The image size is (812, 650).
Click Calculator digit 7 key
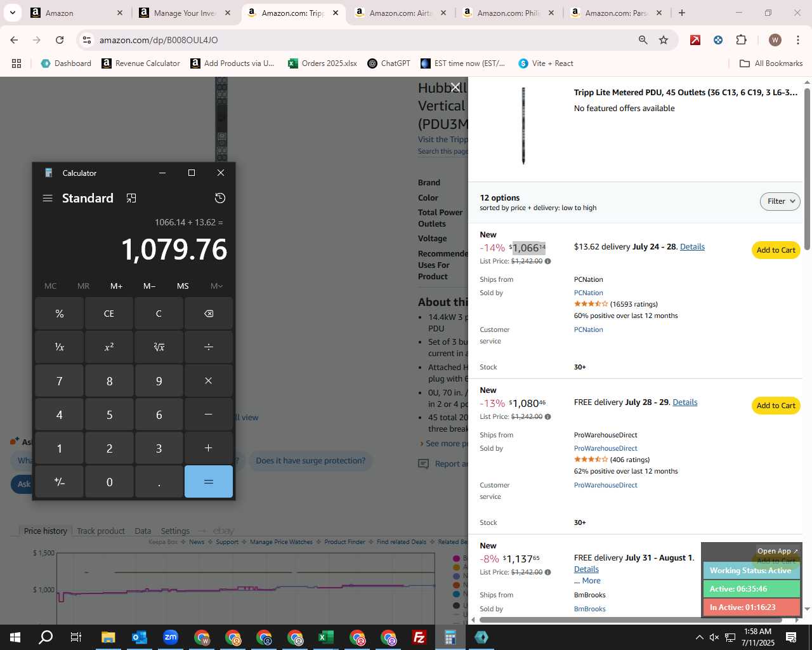pyautogui.click(x=60, y=381)
